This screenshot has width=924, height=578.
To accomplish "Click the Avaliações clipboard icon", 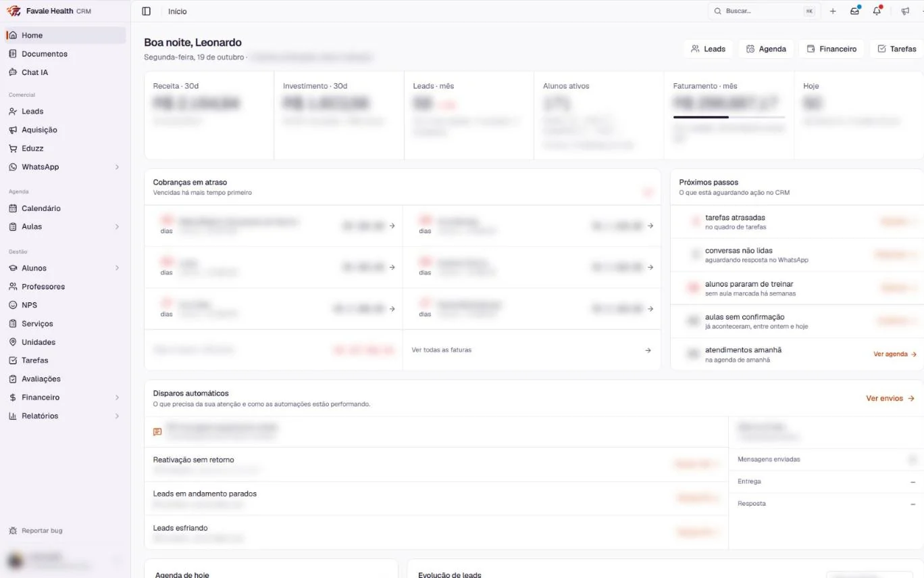I will click(13, 379).
